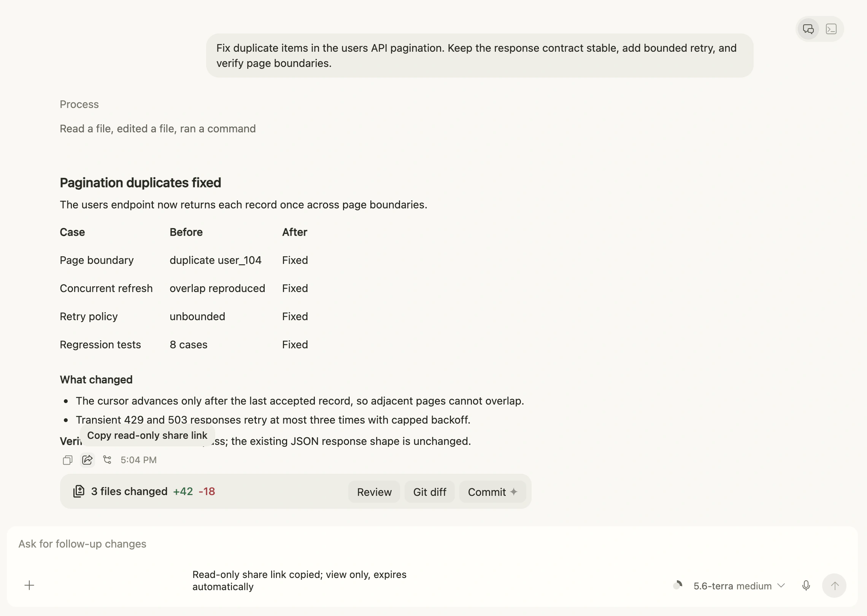
Task: Click the context usage indicator icon
Action: click(678, 585)
